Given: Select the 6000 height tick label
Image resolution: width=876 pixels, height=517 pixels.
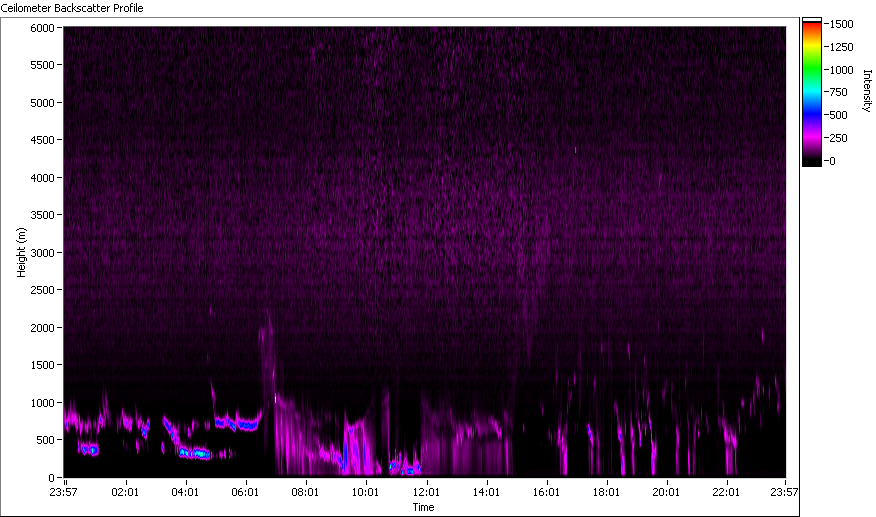Looking at the screenshot, I should [42, 28].
